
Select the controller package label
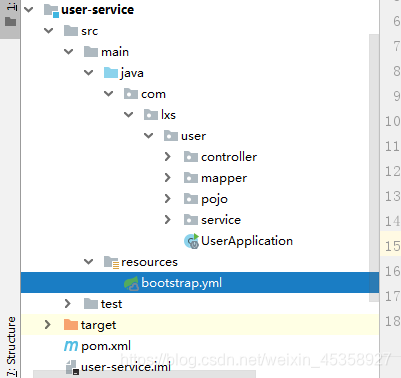pyautogui.click(x=229, y=157)
